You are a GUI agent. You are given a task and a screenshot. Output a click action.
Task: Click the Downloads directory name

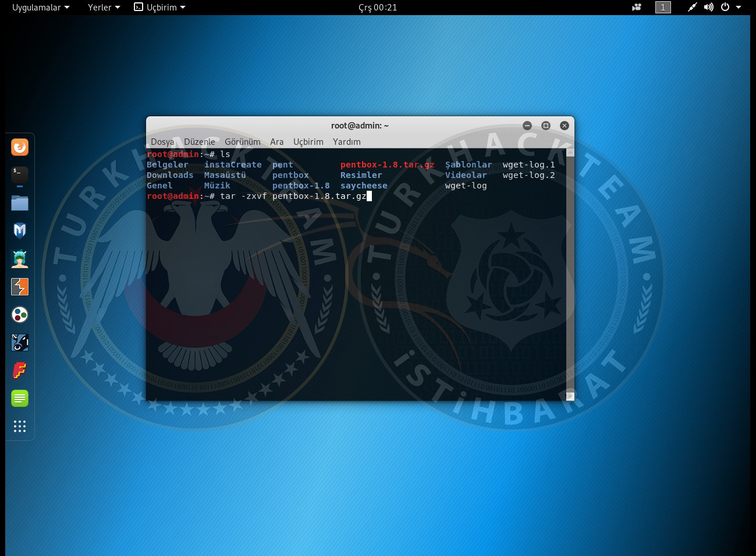170,175
